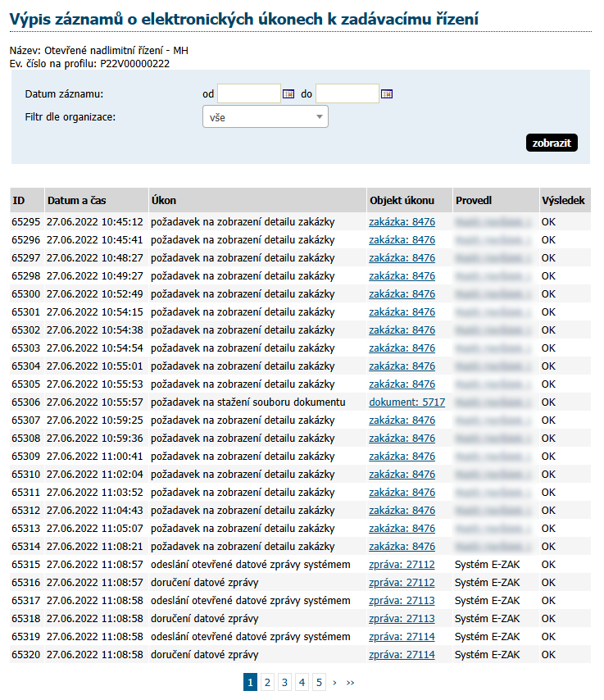Open 'zakázka: 8476' link in row 65314
The width and height of the screenshot is (604, 700).
click(402, 547)
